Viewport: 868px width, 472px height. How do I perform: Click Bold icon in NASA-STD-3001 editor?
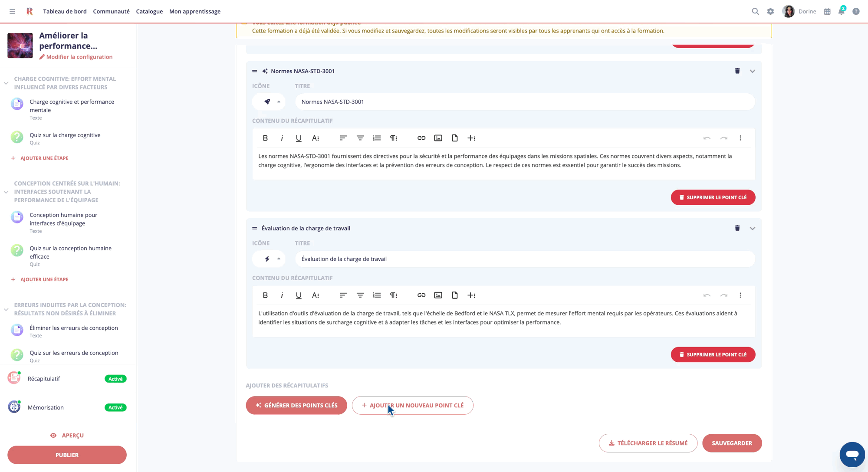(265, 138)
